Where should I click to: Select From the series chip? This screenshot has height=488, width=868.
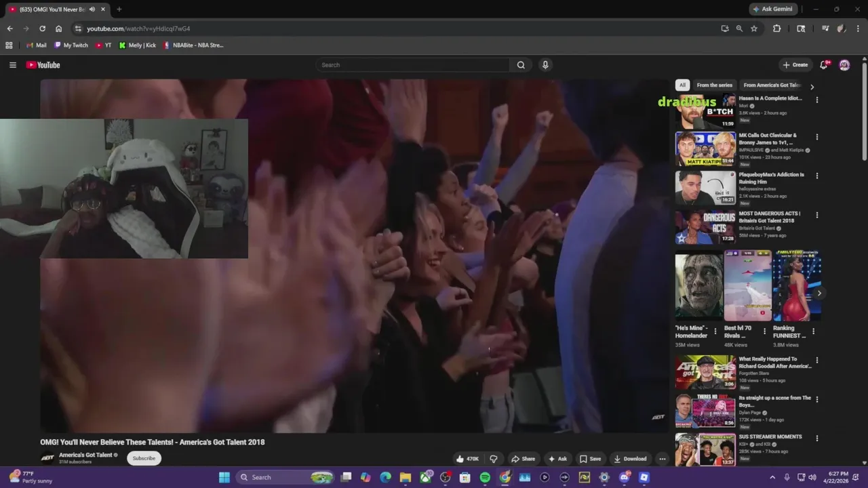tap(714, 85)
